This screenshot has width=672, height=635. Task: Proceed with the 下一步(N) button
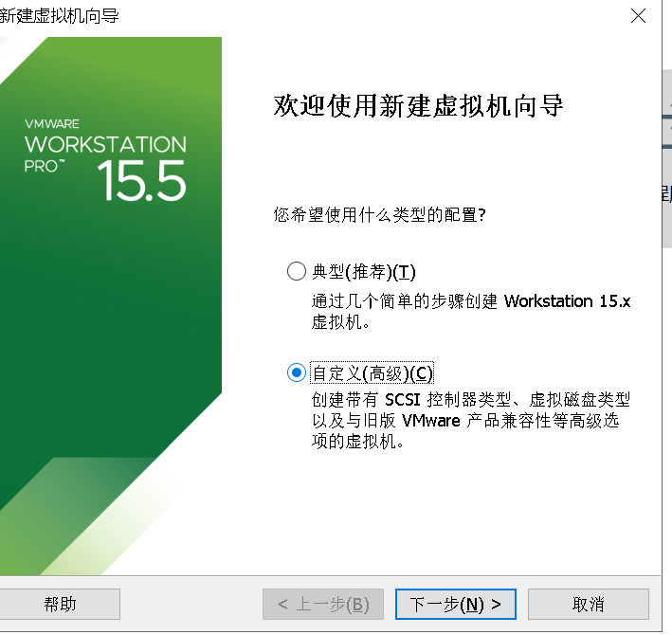click(x=456, y=604)
